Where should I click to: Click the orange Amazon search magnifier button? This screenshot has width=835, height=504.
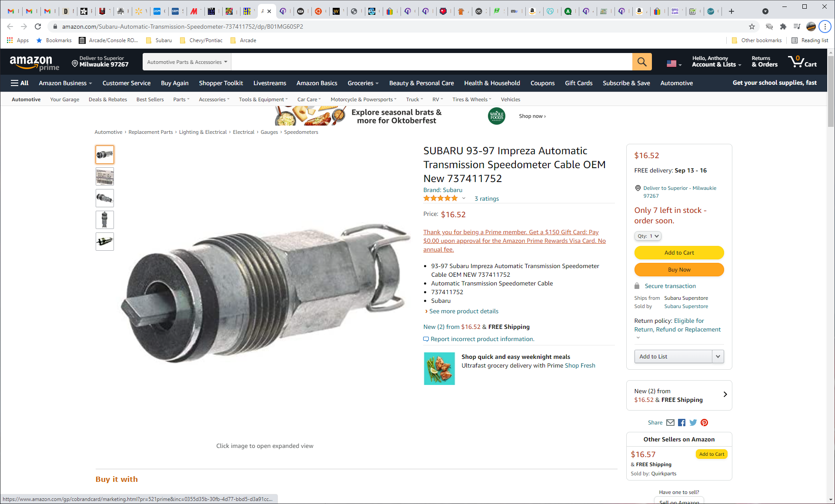pyautogui.click(x=641, y=62)
